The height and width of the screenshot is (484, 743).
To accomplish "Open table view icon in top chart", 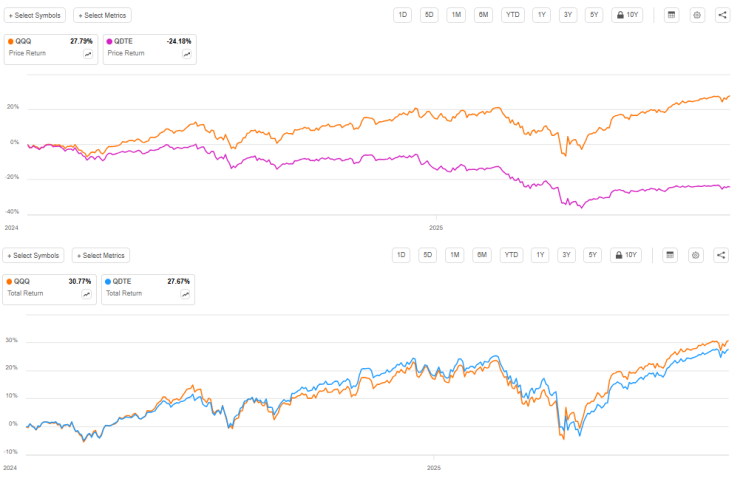I will [671, 15].
